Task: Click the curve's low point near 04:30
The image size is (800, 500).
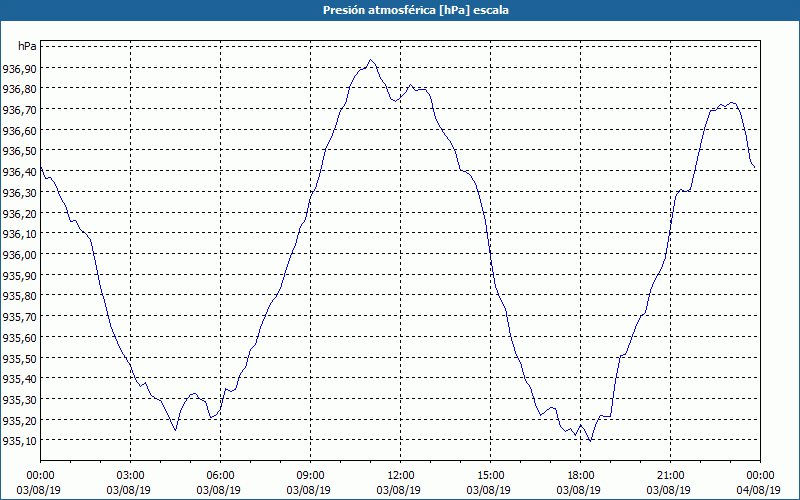Action: coord(176,430)
